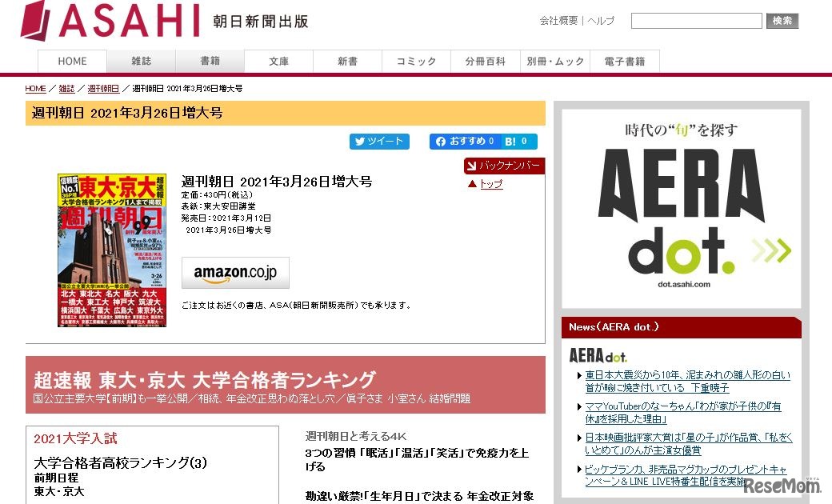
Task: Open the コミック section tab
Action: (416, 61)
